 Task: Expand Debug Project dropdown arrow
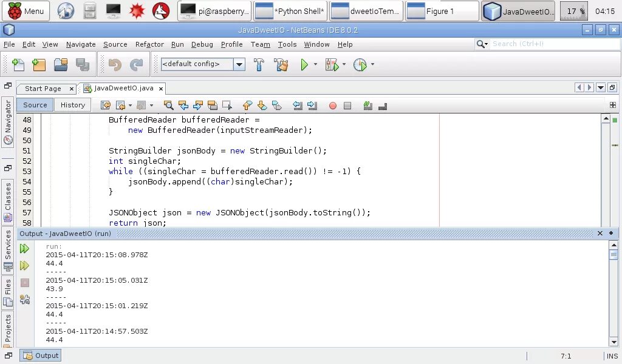(x=344, y=64)
